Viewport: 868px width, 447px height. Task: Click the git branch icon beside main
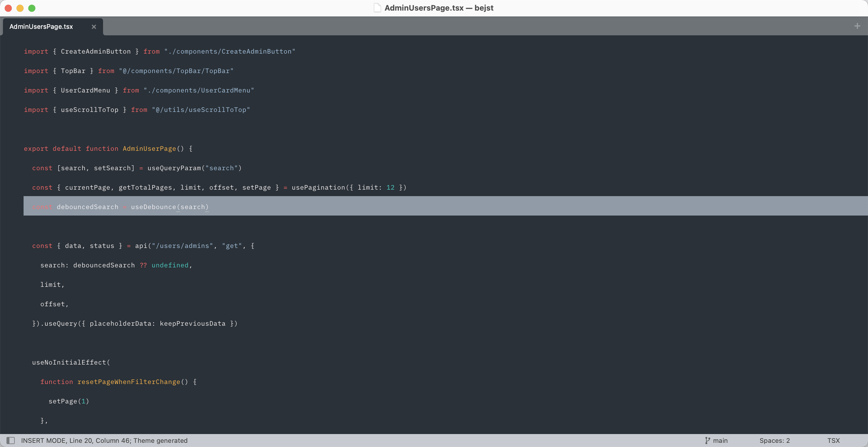pyautogui.click(x=708, y=441)
